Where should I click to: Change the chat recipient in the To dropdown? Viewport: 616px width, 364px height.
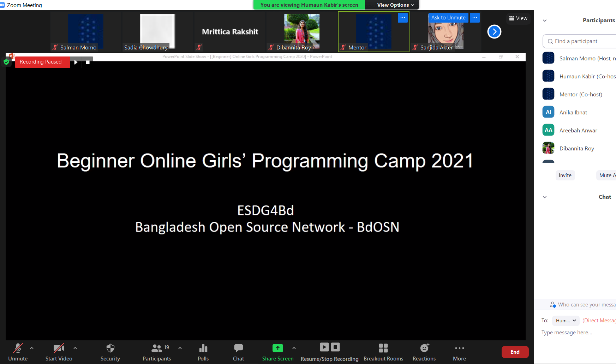pos(565,320)
